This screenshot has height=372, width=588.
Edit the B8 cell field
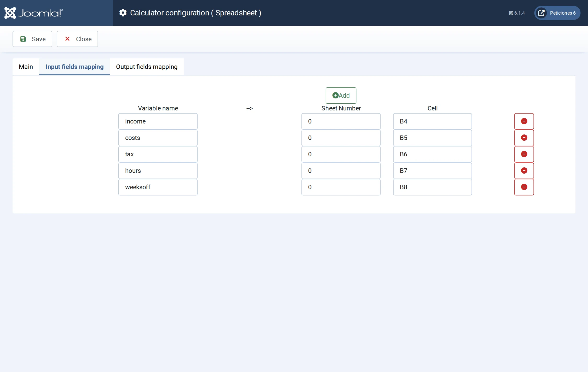click(x=432, y=187)
